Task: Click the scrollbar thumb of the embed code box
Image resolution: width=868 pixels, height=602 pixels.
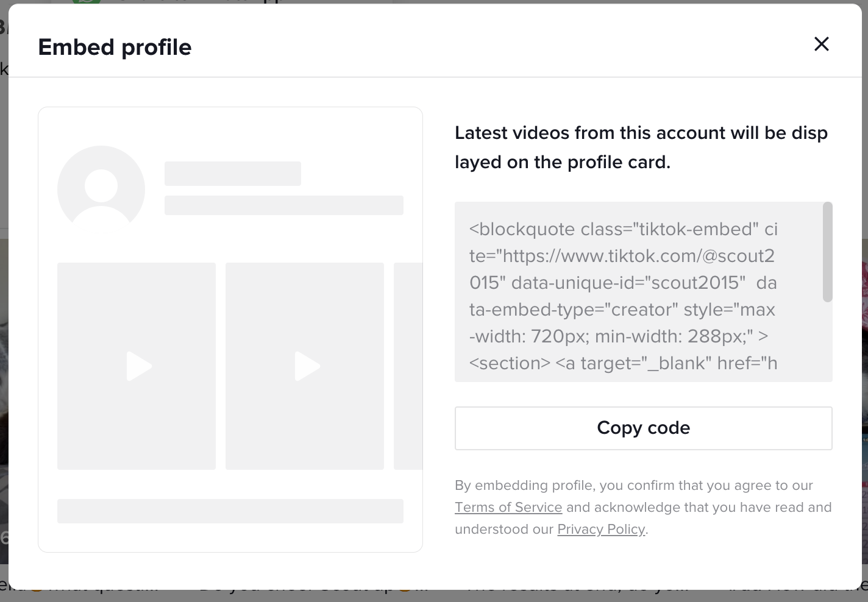Action: tap(827, 252)
